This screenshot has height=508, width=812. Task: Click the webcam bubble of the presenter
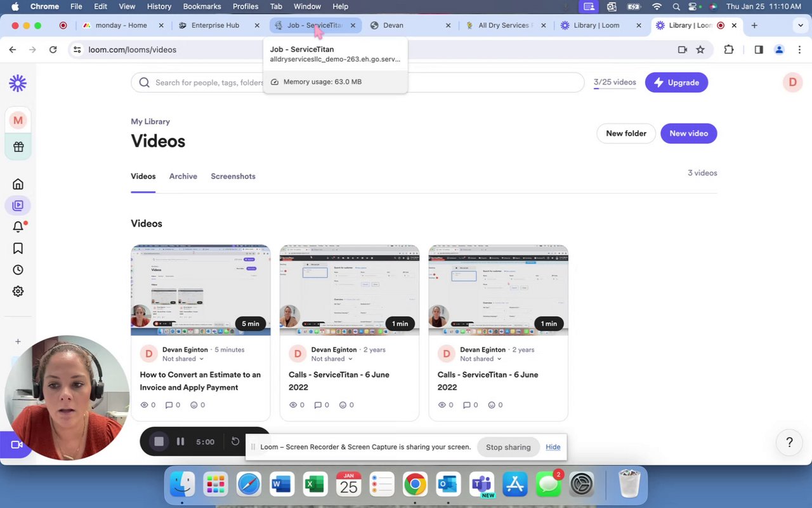tap(66, 398)
